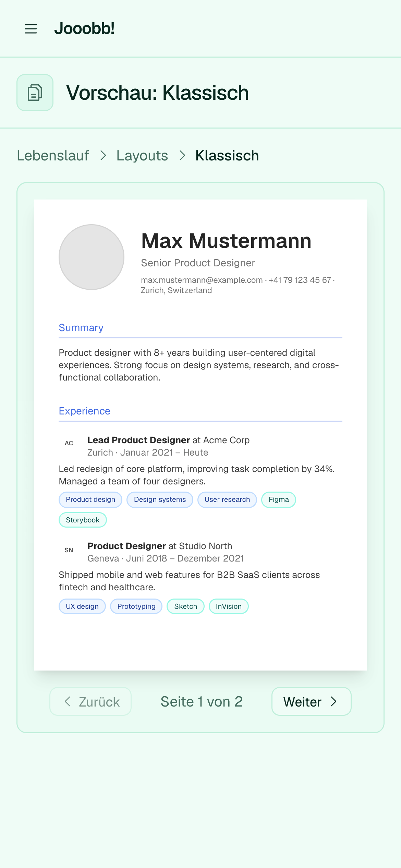Click the Design systems tag
The width and height of the screenshot is (401, 868).
160,500
